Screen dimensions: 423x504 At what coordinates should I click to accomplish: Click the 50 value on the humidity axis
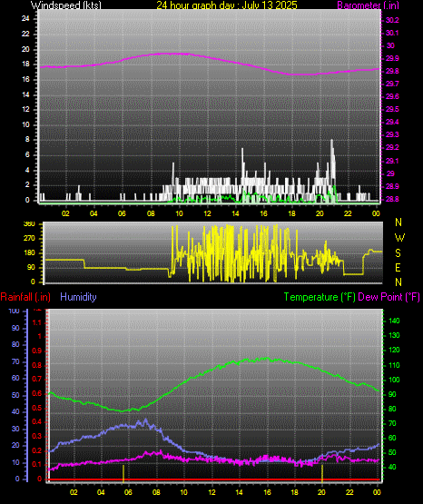15,395
